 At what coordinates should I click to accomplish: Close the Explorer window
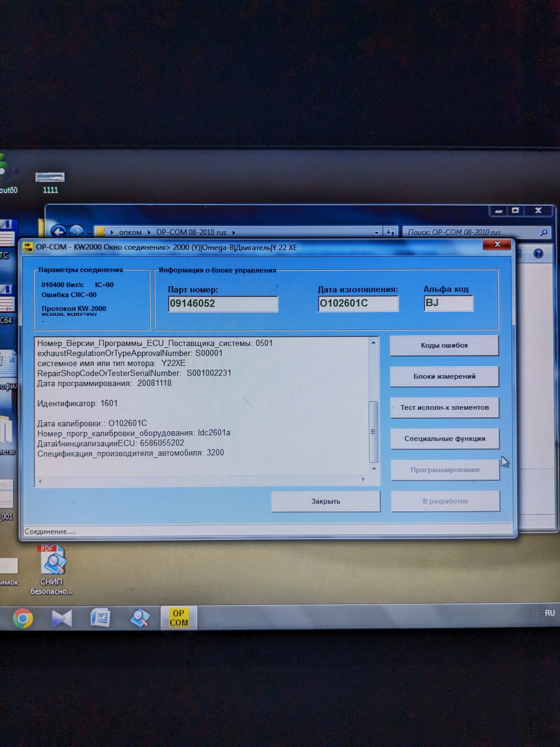coord(538,210)
